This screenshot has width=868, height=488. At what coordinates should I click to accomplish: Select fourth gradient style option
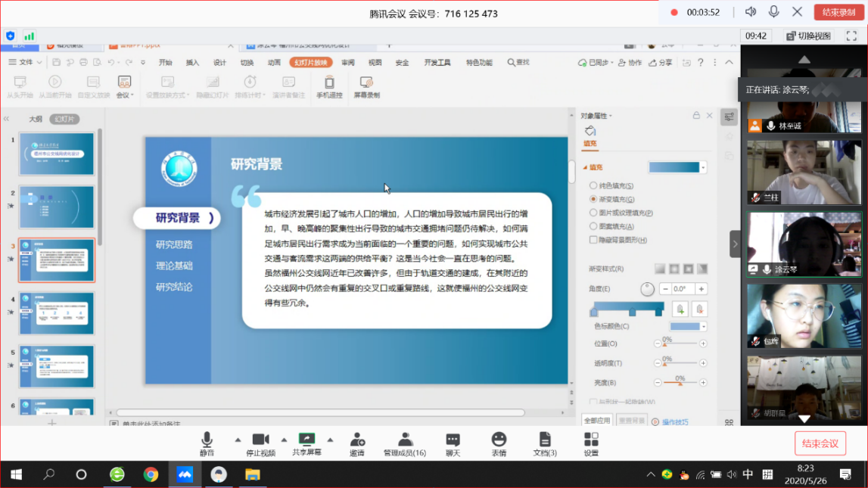click(702, 269)
